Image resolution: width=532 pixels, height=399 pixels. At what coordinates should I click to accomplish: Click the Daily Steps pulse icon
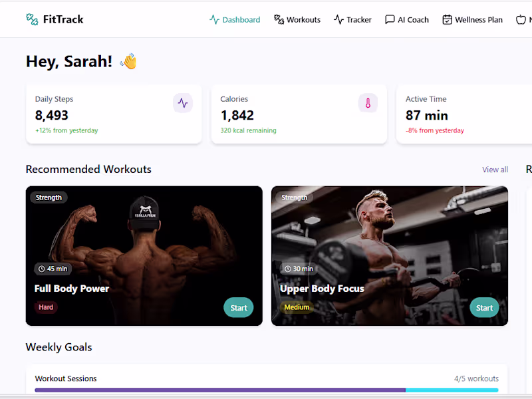click(x=183, y=103)
